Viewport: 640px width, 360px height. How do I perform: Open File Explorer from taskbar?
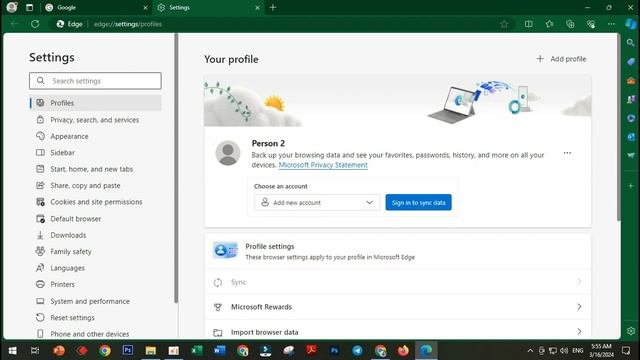tap(151, 351)
